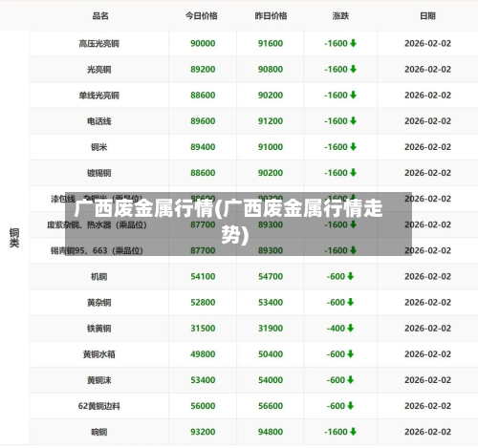Click today's price 89600
Screen dimensions: 478x448
click(x=203, y=121)
